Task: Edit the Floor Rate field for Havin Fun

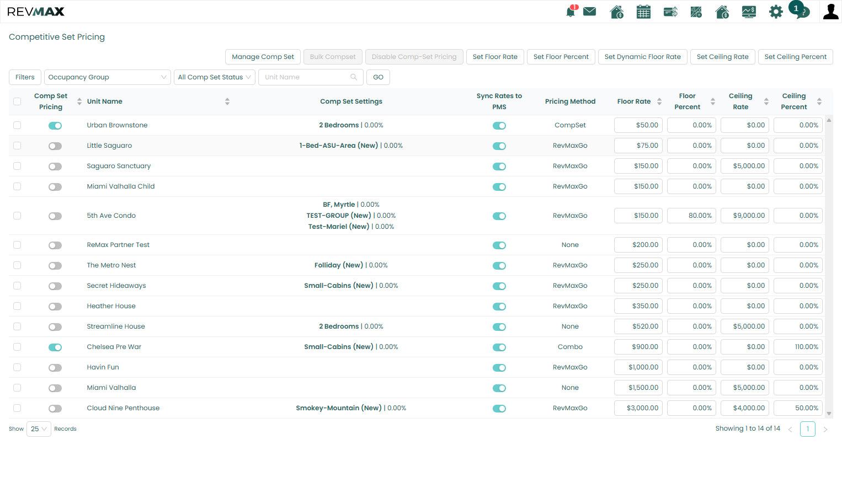Action: pos(638,367)
